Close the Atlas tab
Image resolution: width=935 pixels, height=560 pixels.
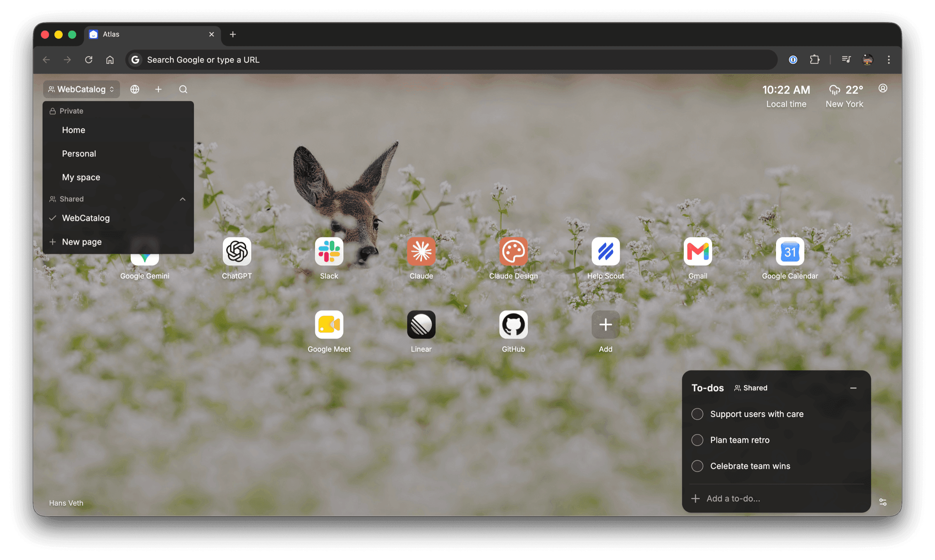coord(212,34)
